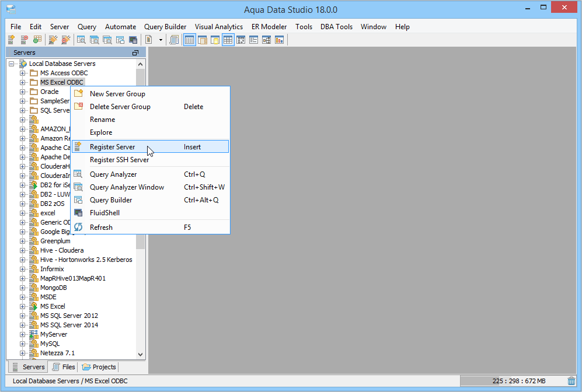Image resolution: width=582 pixels, height=392 pixels.
Task: Switch to the Projects tab
Action: (99, 367)
